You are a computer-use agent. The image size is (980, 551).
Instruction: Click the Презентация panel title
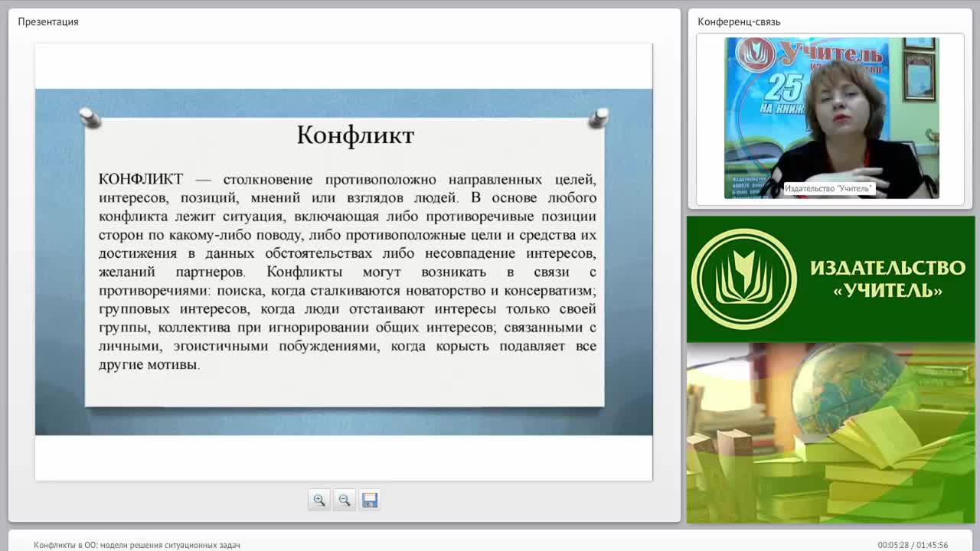(48, 21)
